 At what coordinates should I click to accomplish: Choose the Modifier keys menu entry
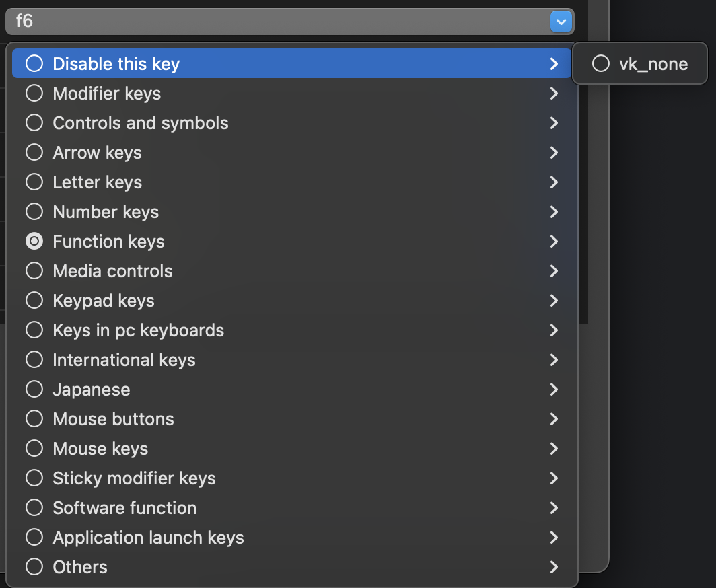pos(107,94)
